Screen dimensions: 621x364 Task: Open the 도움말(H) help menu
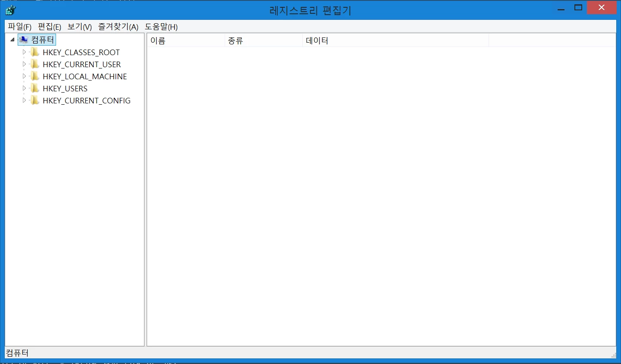(161, 27)
